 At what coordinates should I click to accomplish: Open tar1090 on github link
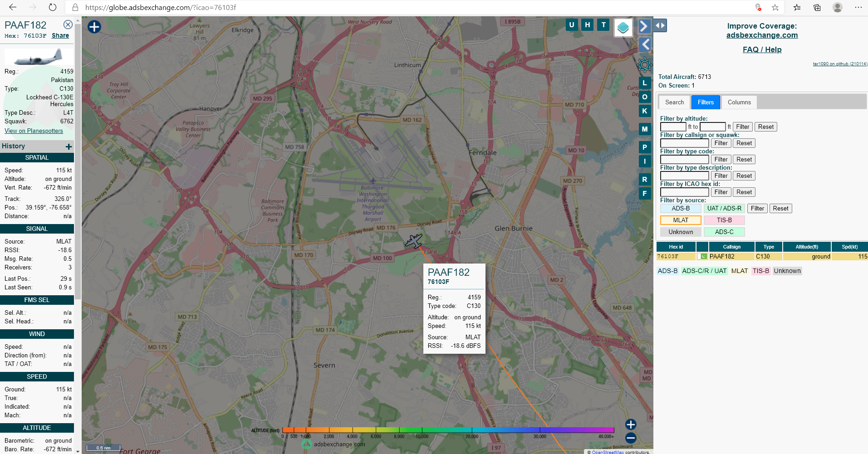coord(840,64)
